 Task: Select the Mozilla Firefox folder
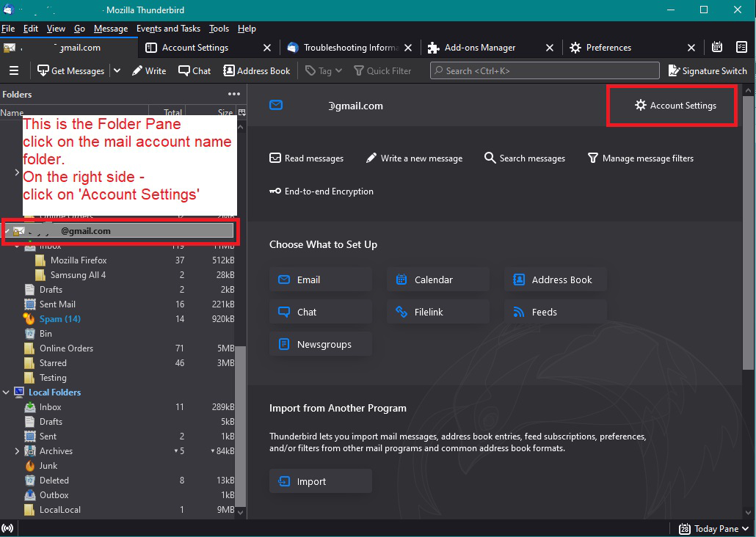click(x=79, y=260)
